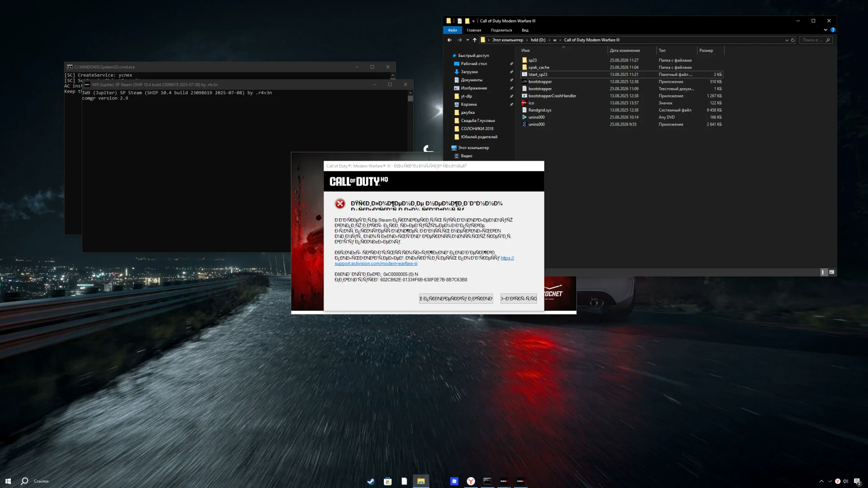868x488 pixels.
Task: Open Юбилей родителей folder in navigation pane
Action: (479, 137)
